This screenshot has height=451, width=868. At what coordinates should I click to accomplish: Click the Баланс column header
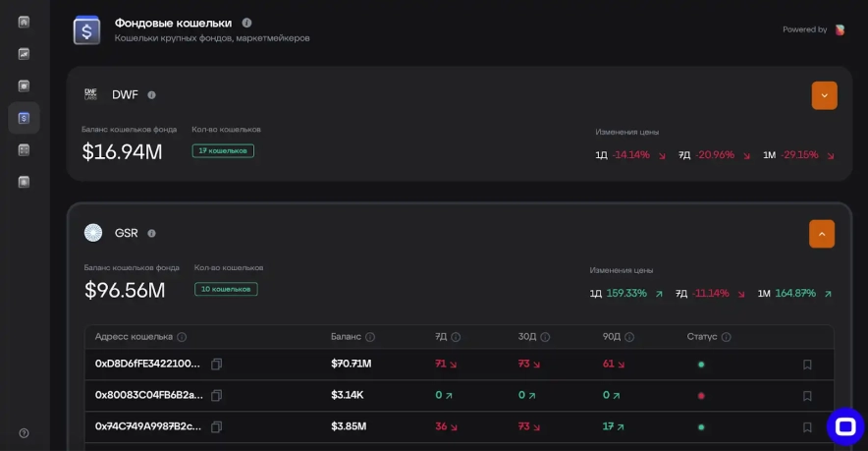pyautogui.click(x=346, y=336)
